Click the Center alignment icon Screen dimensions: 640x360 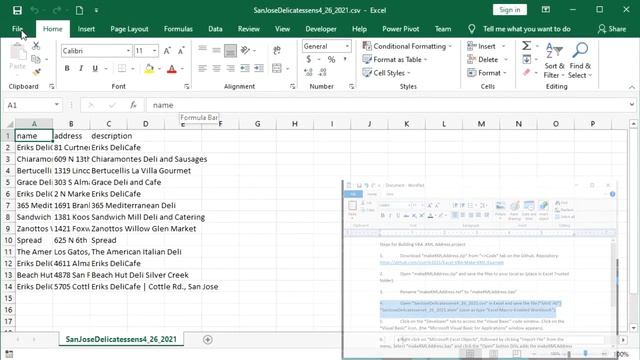[216, 68]
